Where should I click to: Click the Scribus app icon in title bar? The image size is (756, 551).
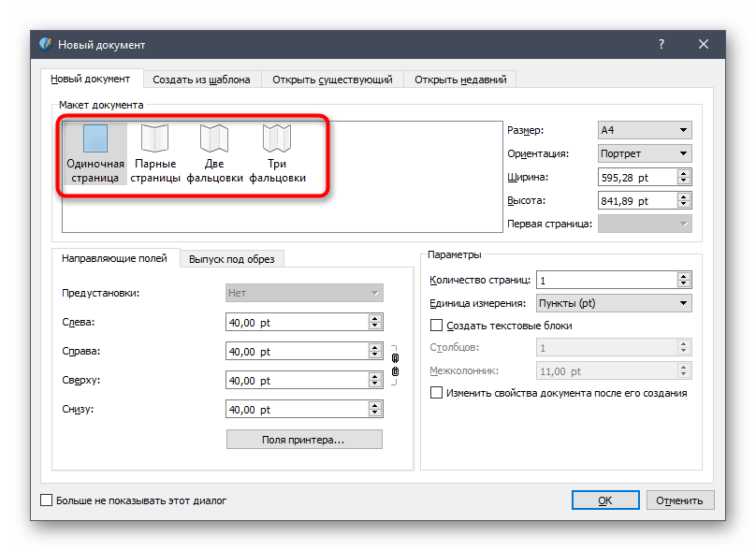(x=45, y=44)
